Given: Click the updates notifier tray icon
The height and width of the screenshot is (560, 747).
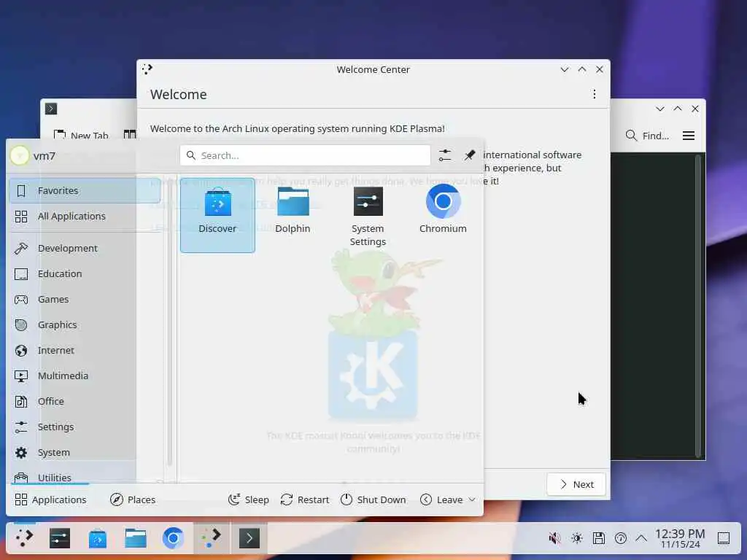Looking at the screenshot, I should coord(621,538).
